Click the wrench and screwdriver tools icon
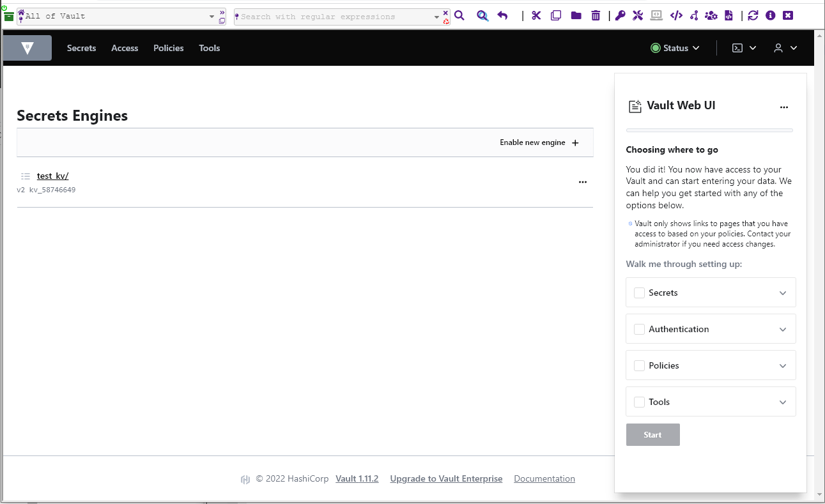This screenshot has height=504, width=825. pyautogui.click(x=638, y=15)
